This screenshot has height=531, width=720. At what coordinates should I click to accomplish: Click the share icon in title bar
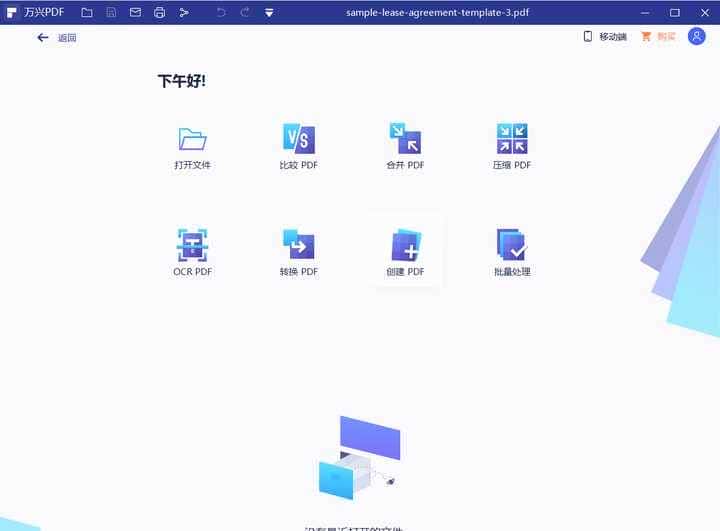[x=184, y=12]
